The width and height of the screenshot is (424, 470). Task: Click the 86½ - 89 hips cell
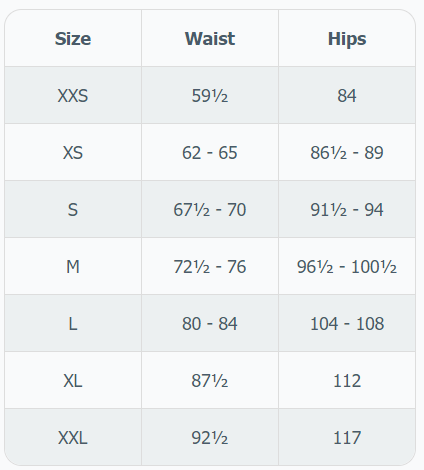(x=347, y=153)
